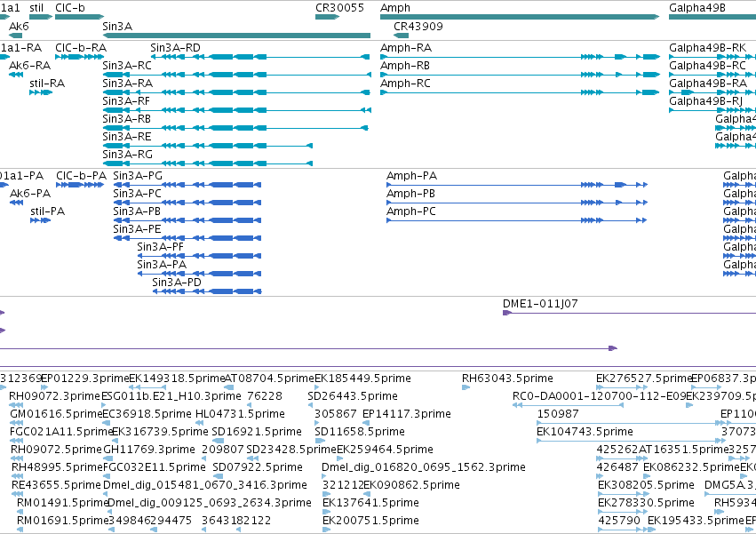Select the ClC-b gene label
Screen dimensions: 756x534
coord(70,8)
